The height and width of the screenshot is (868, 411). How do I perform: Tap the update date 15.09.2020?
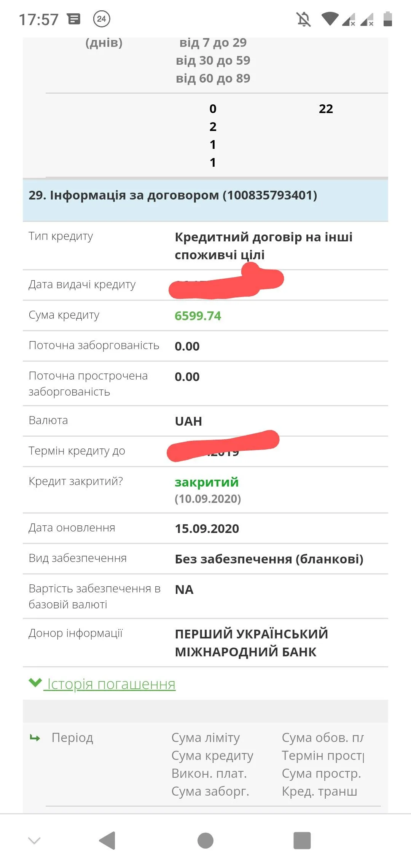coord(207,528)
